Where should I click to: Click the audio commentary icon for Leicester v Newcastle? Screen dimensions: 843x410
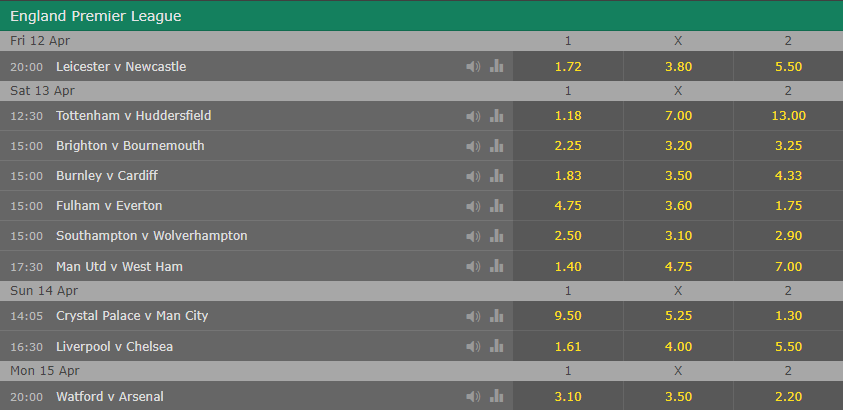coord(473,66)
